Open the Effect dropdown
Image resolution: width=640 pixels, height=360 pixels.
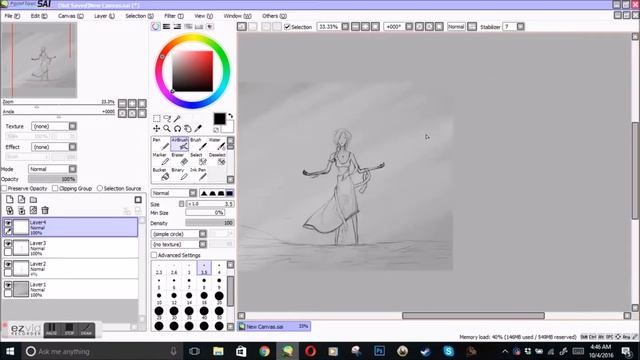pos(73,147)
